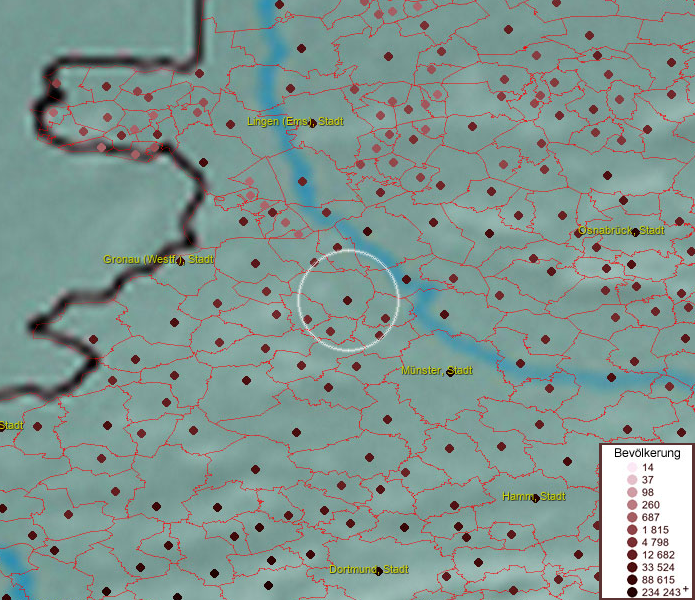
Task: Click the Osnabrück, Stadt label
Action: click(621, 230)
